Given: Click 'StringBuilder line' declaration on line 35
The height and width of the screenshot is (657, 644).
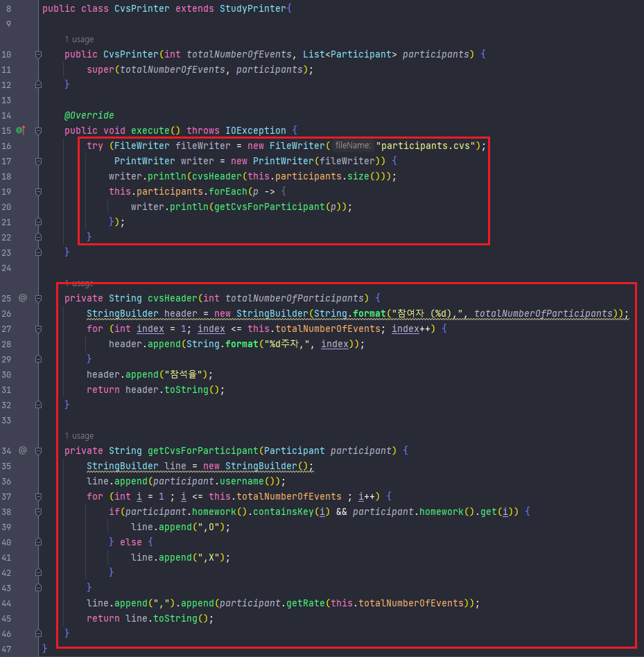Looking at the screenshot, I should click(136, 466).
